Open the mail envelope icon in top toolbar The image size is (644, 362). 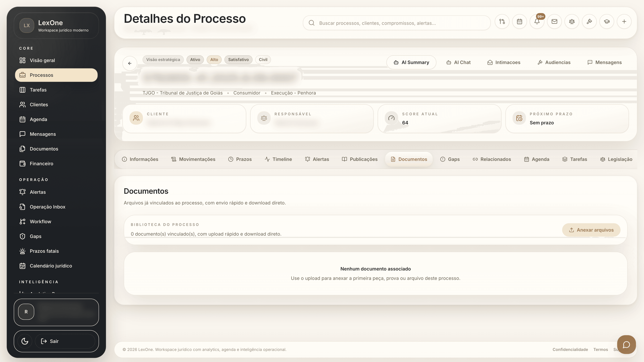point(554,21)
